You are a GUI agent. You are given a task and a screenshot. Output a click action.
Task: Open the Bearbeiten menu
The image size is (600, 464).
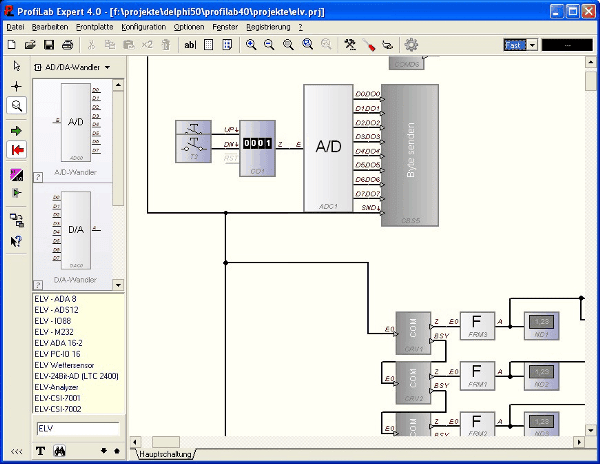pyautogui.click(x=50, y=27)
